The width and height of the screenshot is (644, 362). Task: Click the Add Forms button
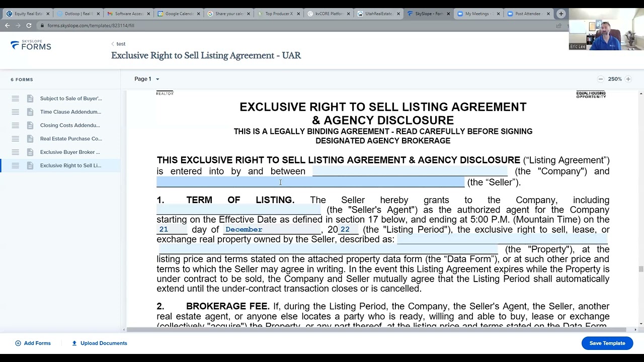click(x=33, y=343)
